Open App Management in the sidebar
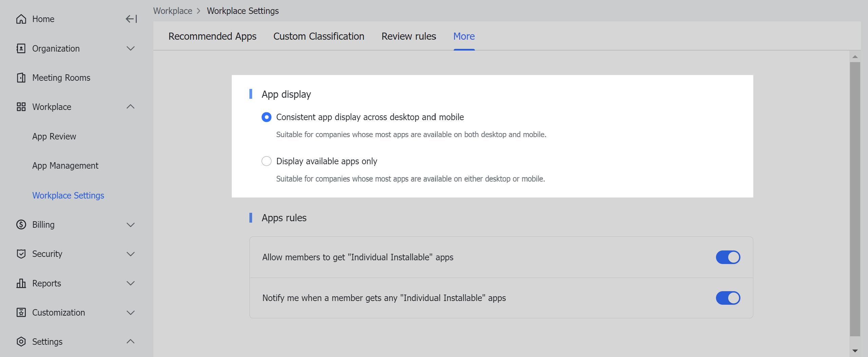 tap(65, 166)
